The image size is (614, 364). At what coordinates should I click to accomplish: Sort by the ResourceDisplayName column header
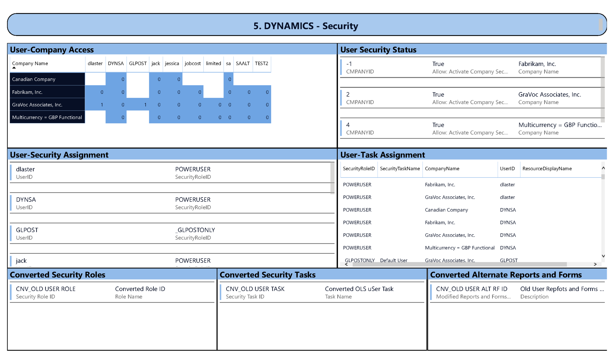pyautogui.click(x=547, y=169)
